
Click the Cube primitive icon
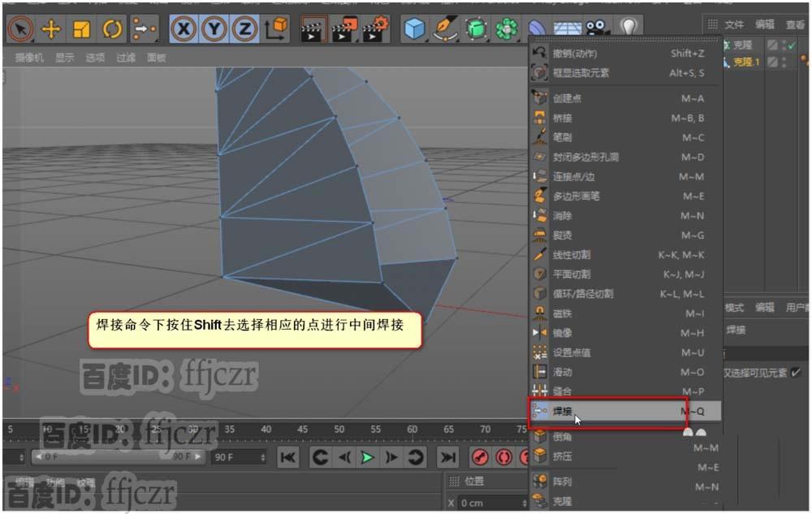[417, 27]
